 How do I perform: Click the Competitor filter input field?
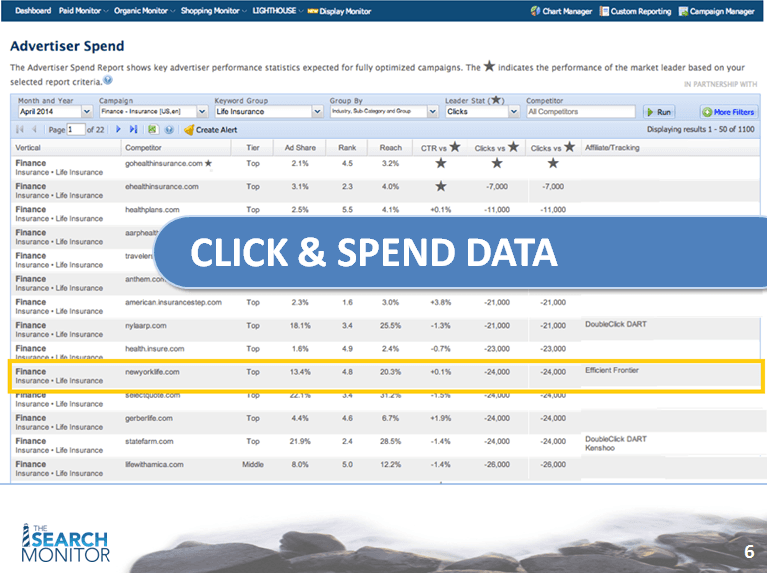[x=580, y=112]
